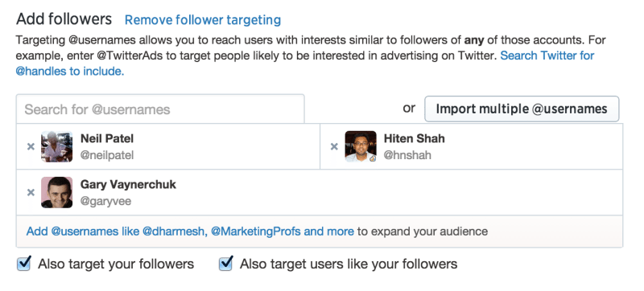The height and width of the screenshot is (291, 644).
Task: Click the Remove follower targeting link
Action: point(203,19)
